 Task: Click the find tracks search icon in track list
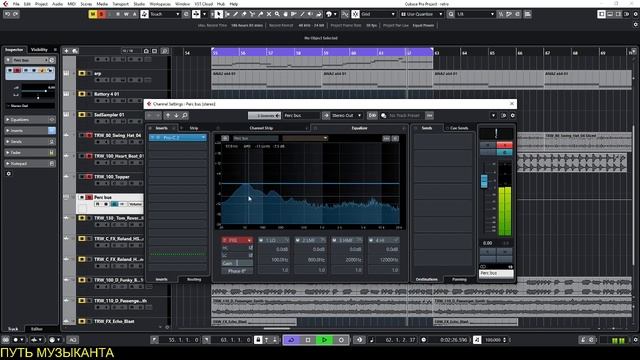click(165, 51)
